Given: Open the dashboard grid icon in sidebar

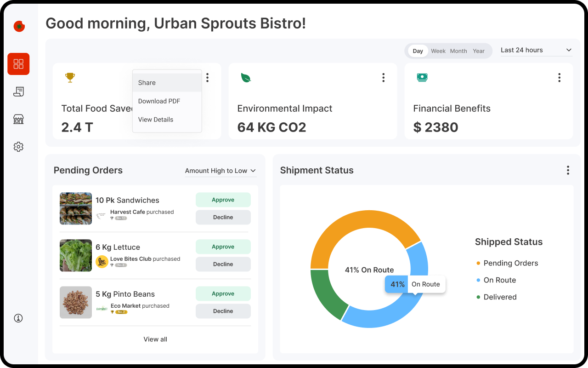Looking at the screenshot, I should point(18,64).
